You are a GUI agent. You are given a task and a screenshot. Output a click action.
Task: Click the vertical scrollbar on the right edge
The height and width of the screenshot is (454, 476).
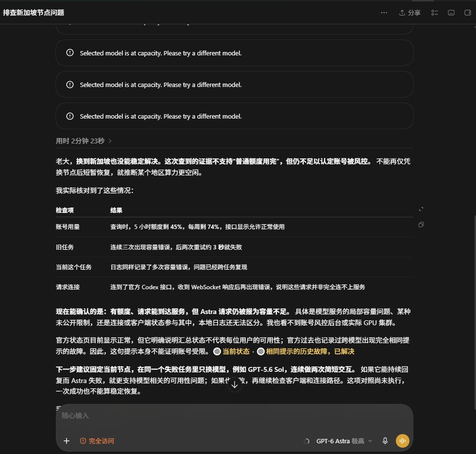(x=475, y=313)
